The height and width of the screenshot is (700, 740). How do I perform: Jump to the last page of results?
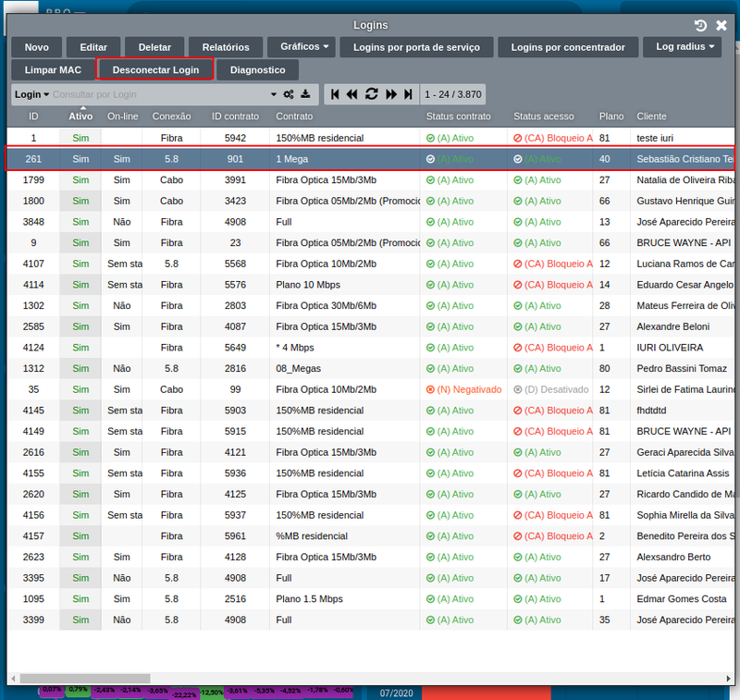tap(408, 94)
